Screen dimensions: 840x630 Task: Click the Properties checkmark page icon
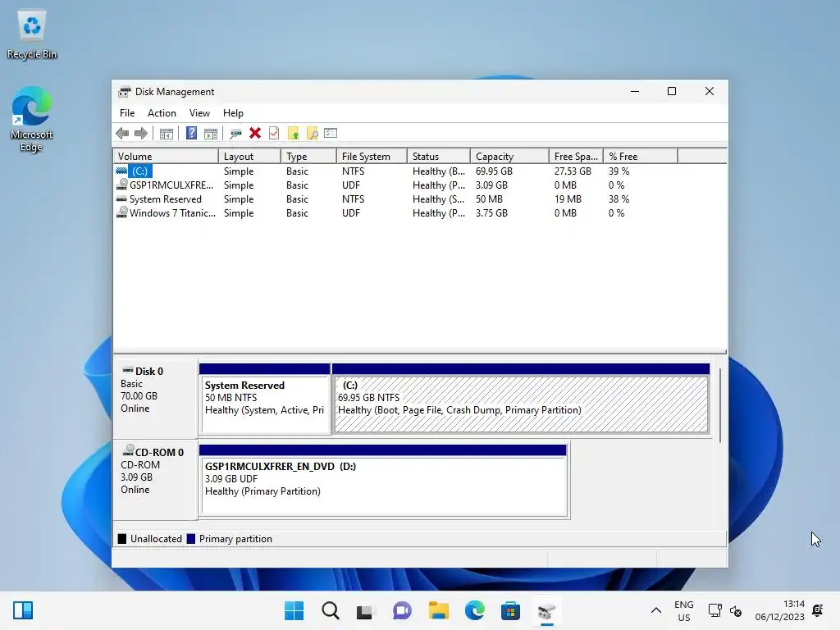click(x=274, y=134)
